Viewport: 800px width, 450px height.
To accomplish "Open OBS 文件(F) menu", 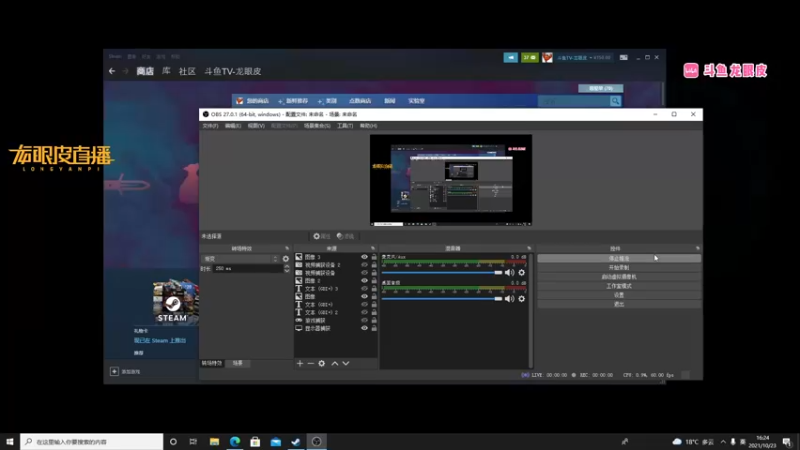I will point(210,126).
